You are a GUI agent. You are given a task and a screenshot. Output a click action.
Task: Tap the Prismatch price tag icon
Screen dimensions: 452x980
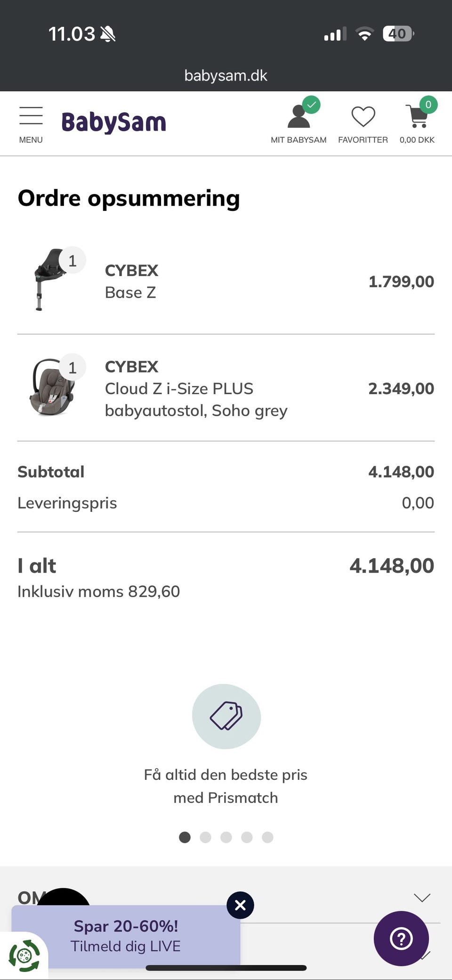pyautogui.click(x=226, y=716)
